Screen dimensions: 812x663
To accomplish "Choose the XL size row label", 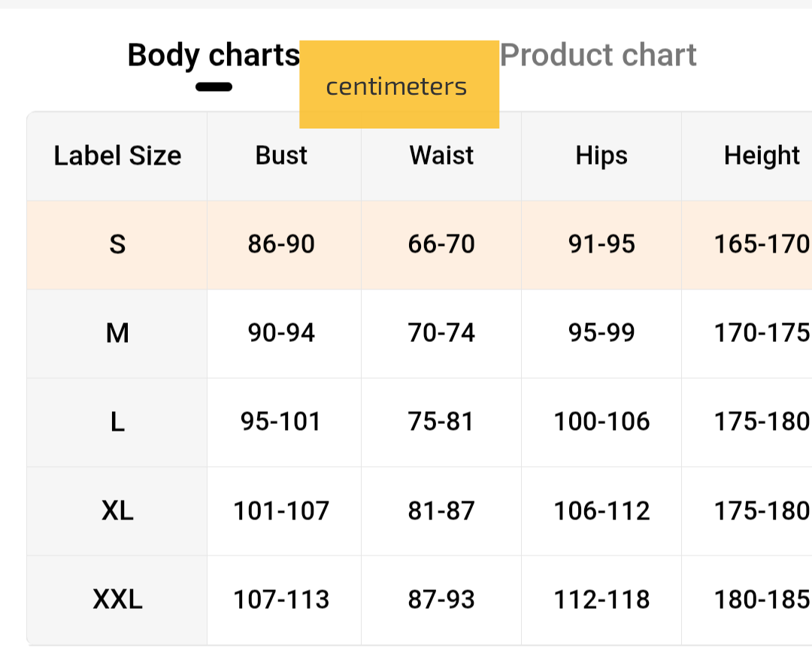I will (x=117, y=511).
